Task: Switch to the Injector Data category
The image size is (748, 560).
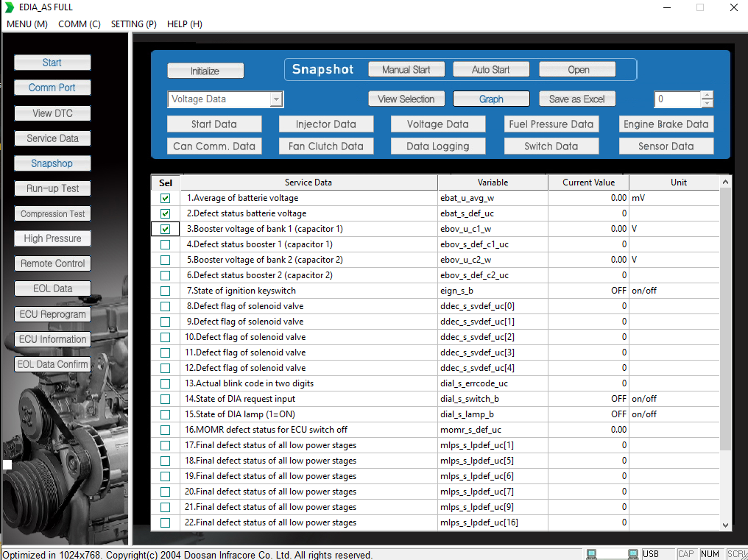Action: (326, 124)
